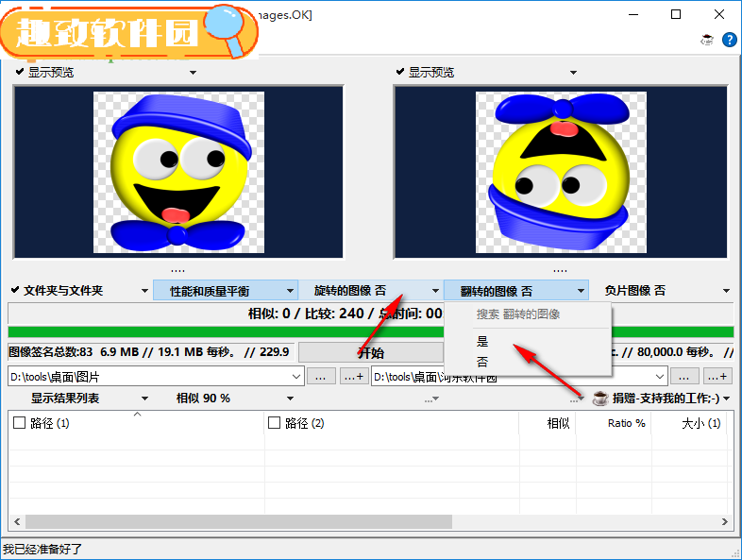This screenshot has height=560, width=742.
Task: Click the 大小 (1) column header
Action: pyautogui.click(x=689, y=423)
